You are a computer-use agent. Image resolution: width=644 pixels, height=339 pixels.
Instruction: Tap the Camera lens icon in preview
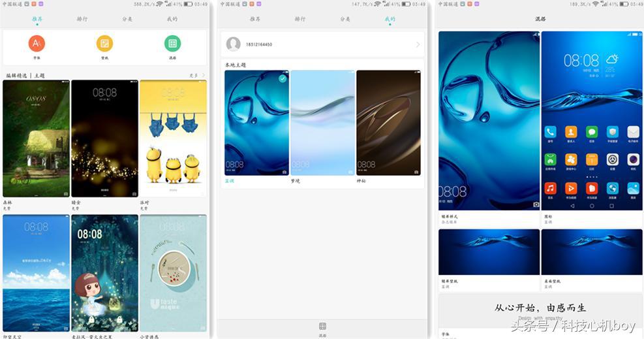(x=634, y=159)
